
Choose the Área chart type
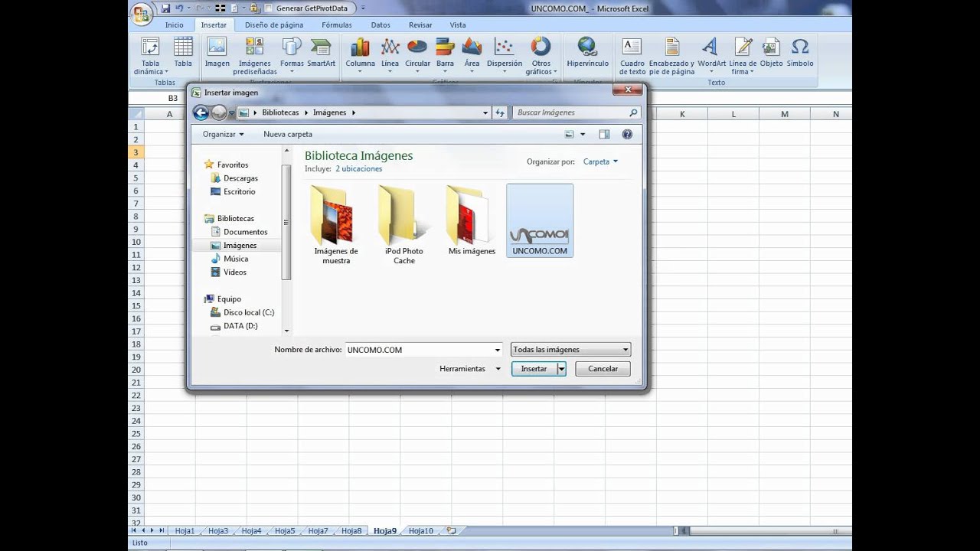(472, 54)
